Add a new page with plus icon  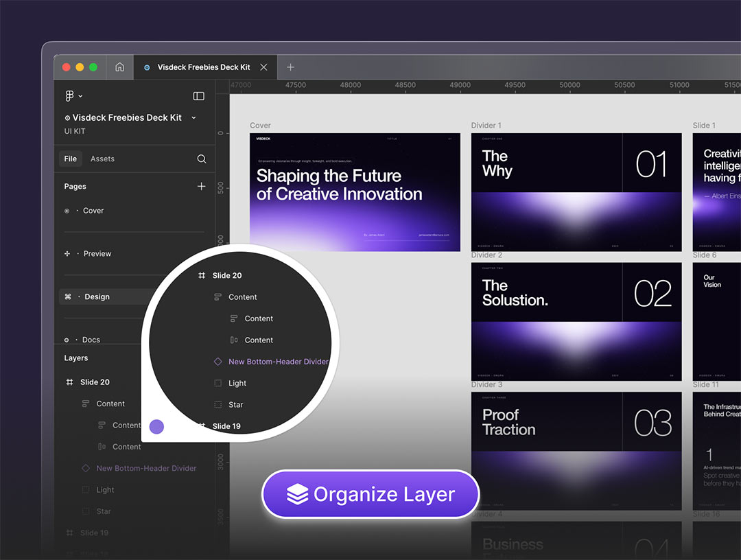pos(201,186)
